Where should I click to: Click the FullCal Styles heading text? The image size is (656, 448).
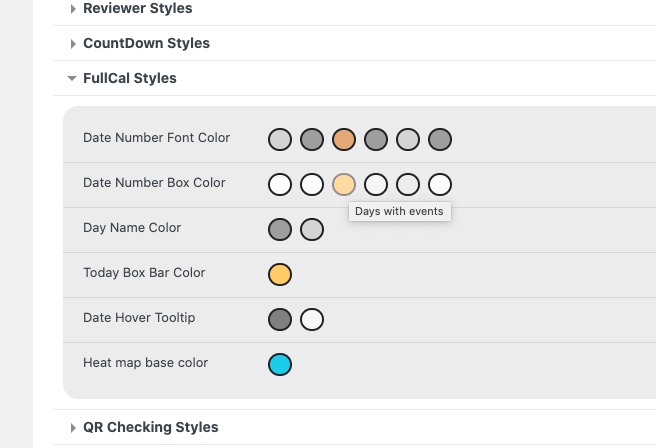click(x=130, y=78)
